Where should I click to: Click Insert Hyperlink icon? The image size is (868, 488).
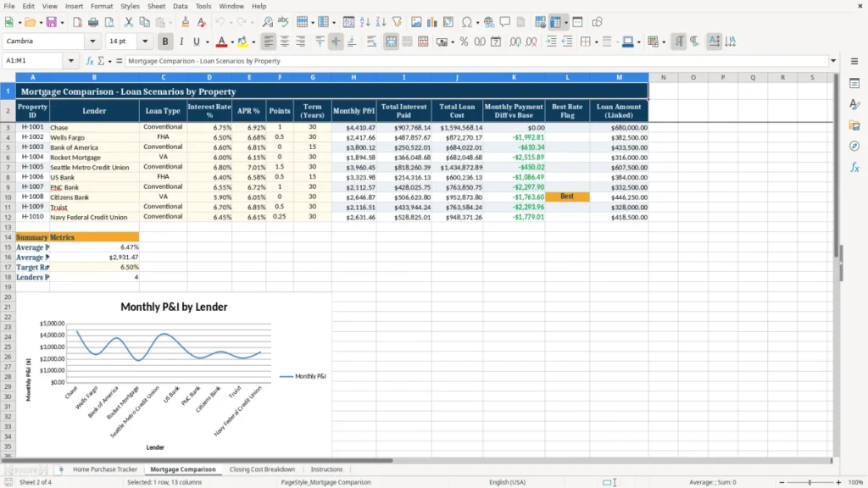point(489,22)
